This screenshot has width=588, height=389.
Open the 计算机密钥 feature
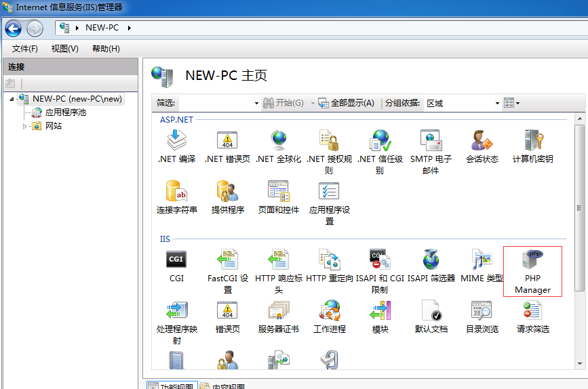[533, 146]
